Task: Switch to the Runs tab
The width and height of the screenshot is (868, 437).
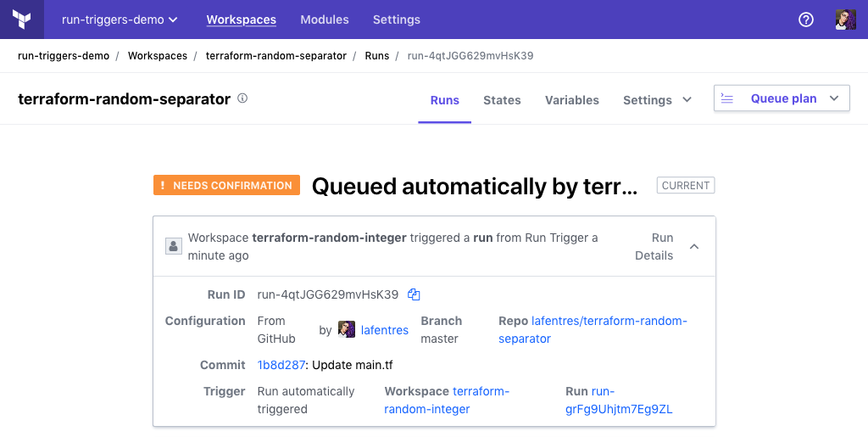Action: (x=444, y=100)
